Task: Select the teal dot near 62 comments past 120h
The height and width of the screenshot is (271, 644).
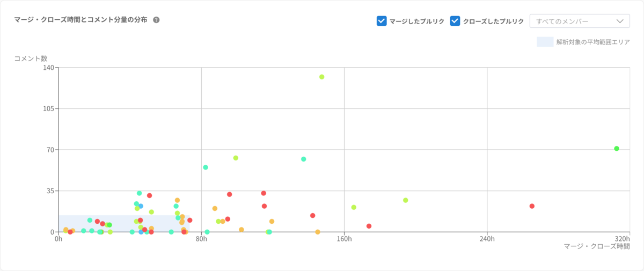Action: coord(304,159)
